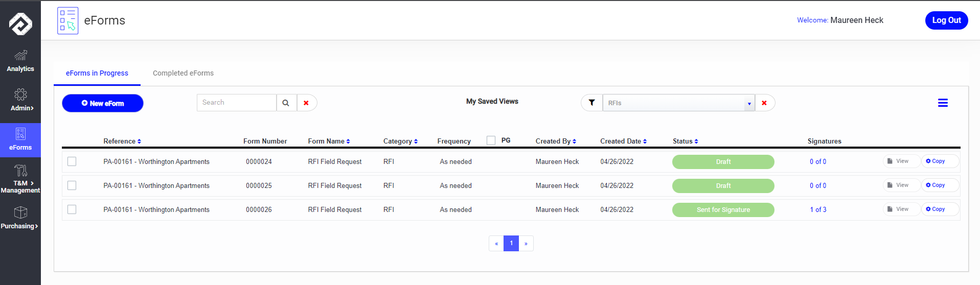Sort by the Status column
Screen dimensions: 980x285
pyautogui.click(x=686, y=141)
